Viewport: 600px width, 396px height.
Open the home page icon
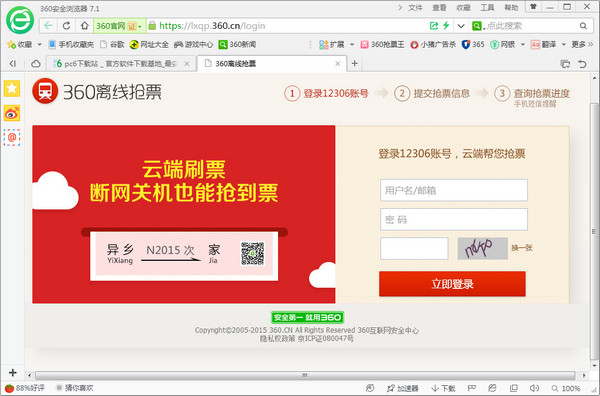pyautogui.click(x=84, y=26)
